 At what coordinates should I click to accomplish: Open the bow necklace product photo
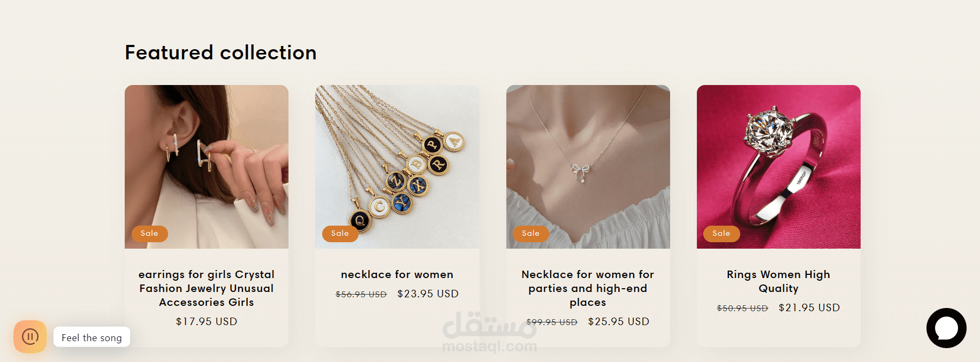[588, 167]
